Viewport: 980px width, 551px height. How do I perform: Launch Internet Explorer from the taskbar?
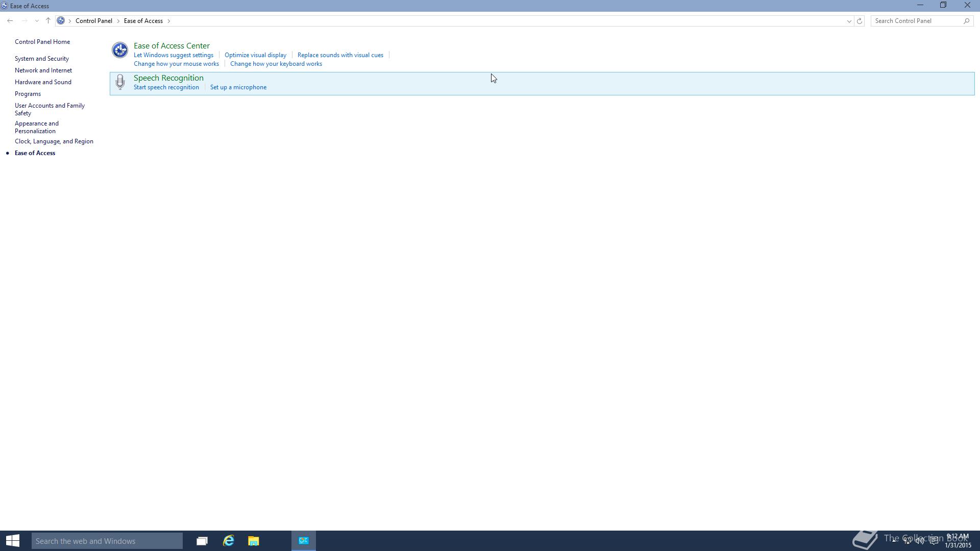point(228,541)
